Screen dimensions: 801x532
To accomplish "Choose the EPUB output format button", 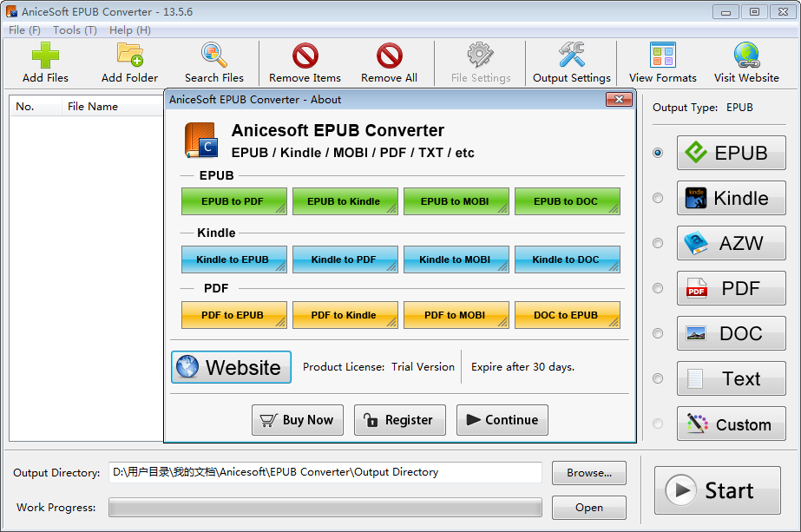I will click(x=731, y=153).
